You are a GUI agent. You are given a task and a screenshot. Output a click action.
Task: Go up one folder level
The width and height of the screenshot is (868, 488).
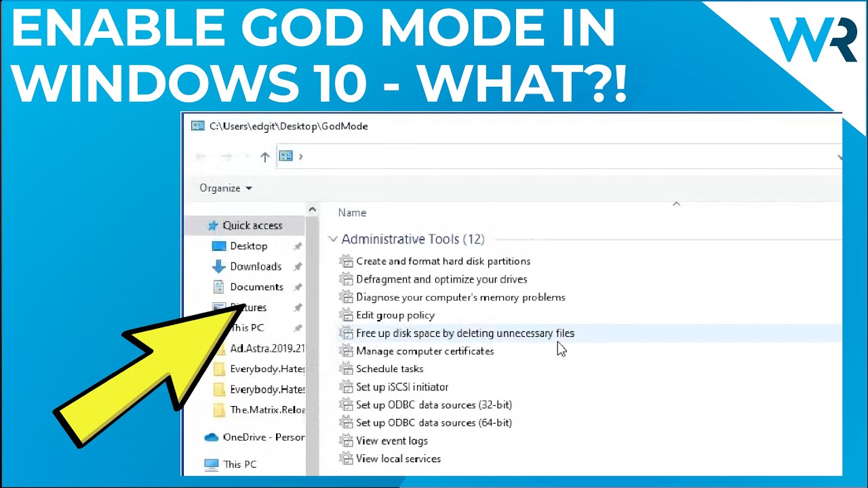[x=264, y=157]
